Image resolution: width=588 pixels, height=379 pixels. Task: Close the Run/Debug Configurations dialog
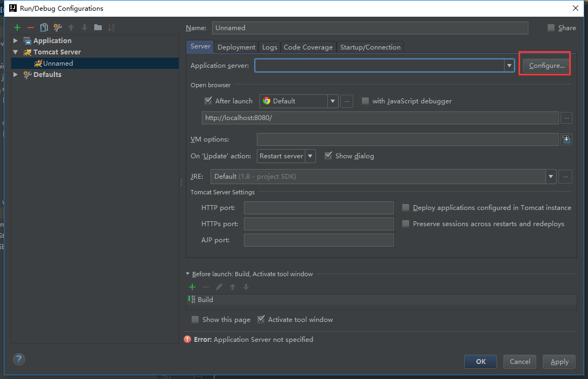pyautogui.click(x=576, y=8)
